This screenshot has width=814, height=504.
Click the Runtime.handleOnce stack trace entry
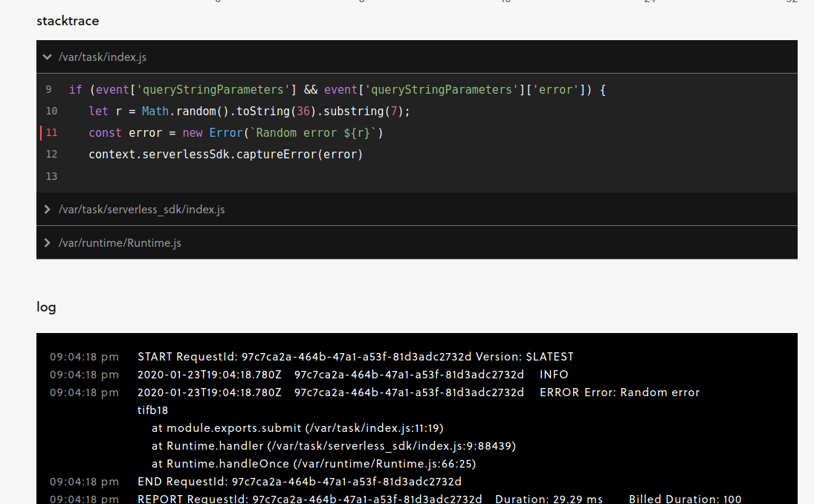[x=312, y=463]
